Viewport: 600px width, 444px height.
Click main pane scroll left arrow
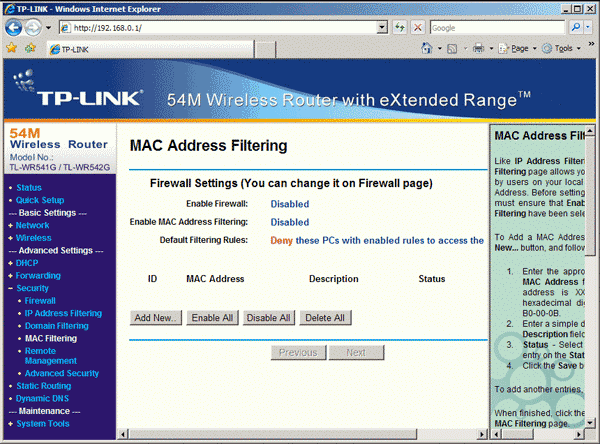click(x=123, y=434)
